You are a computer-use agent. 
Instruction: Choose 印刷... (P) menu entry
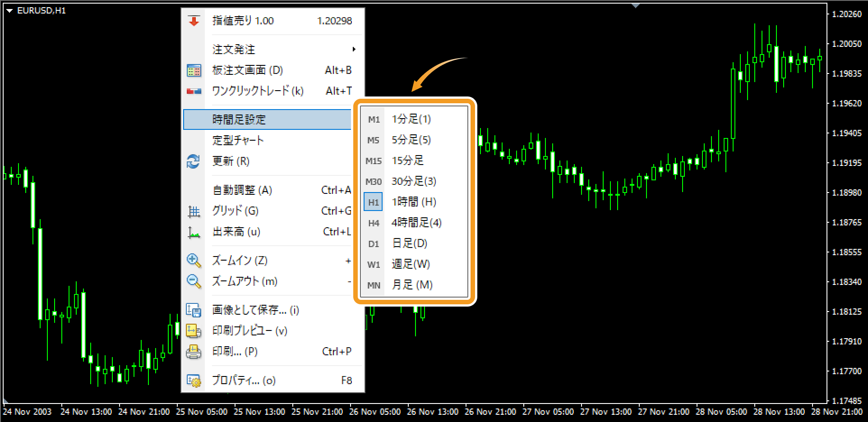[273, 352]
